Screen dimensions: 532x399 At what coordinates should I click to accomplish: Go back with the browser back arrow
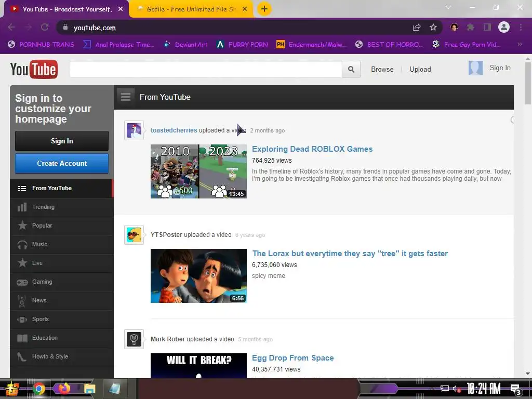click(11, 27)
